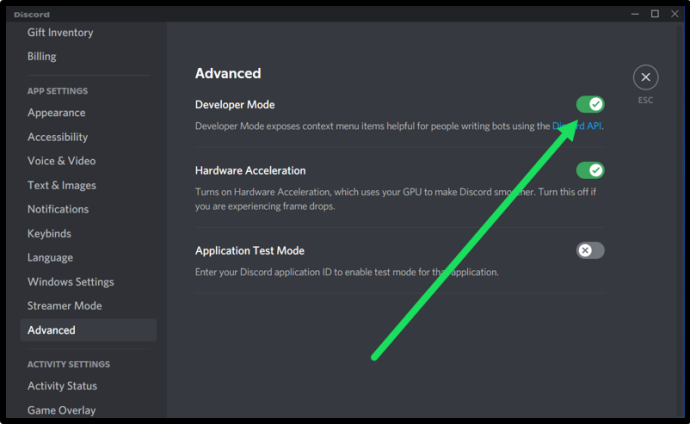Click the APP SETTINGS section label
Viewport: 690px width, 424px height.
click(x=58, y=91)
